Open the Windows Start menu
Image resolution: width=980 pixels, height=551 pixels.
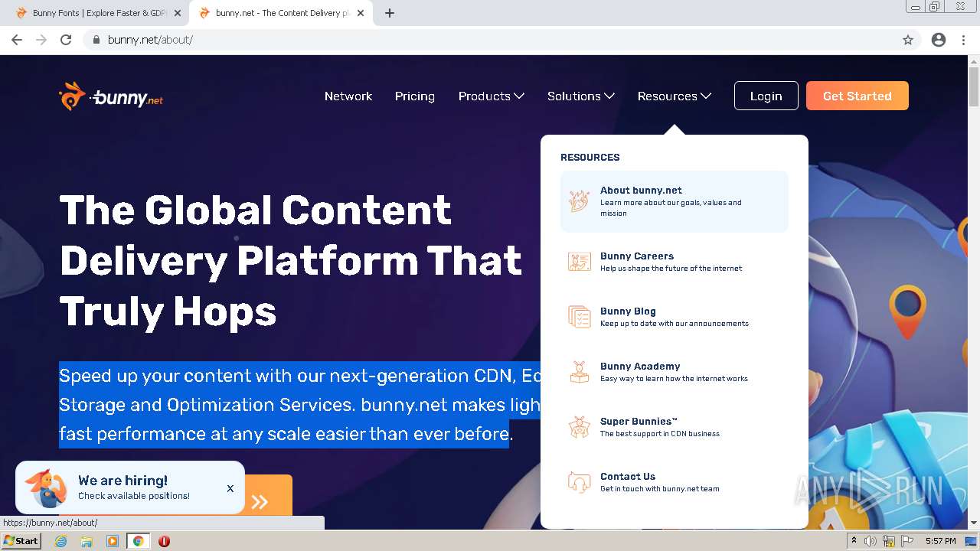pyautogui.click(x=21, y=541)
